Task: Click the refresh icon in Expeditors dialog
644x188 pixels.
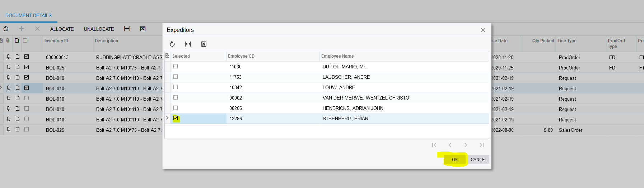Action: point(172,44)
